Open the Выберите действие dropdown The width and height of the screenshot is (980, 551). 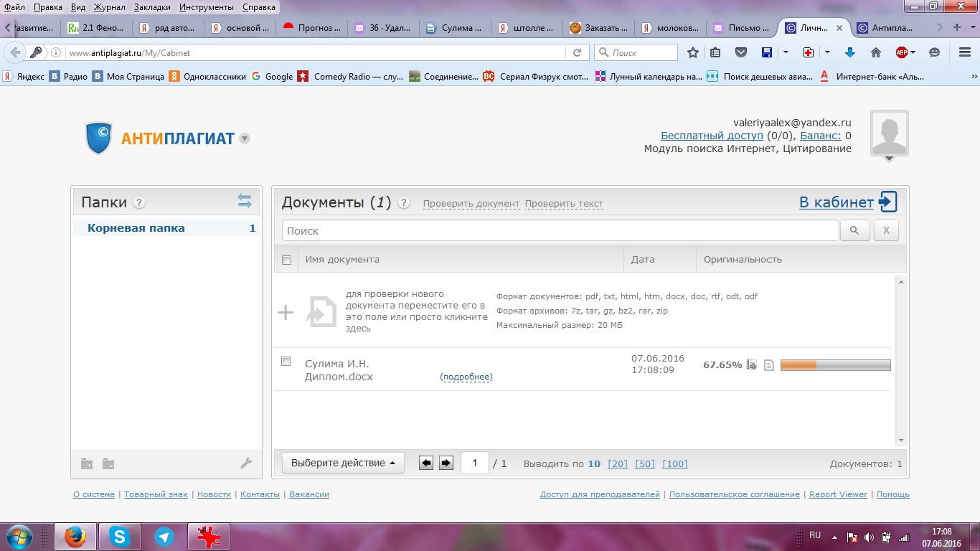tap(343, 463)
